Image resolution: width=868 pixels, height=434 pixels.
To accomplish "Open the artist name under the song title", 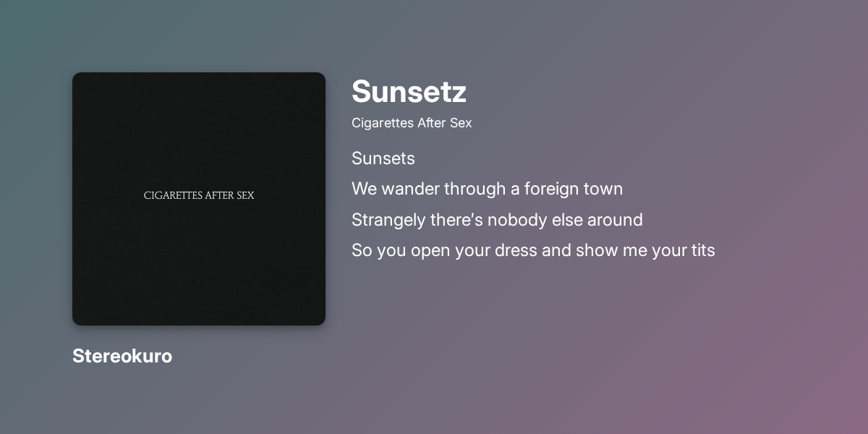I will [x=412, y=123].
